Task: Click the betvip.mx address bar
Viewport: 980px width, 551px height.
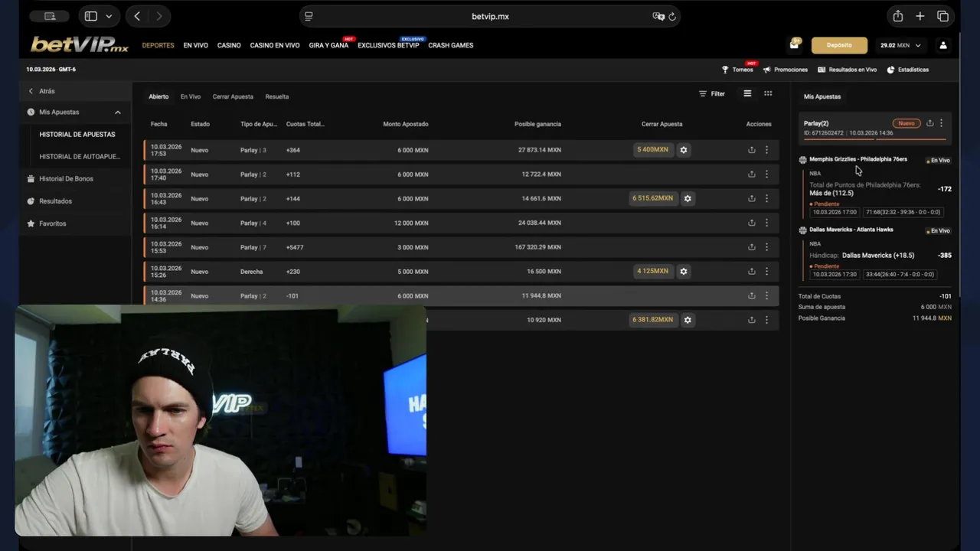Action: [490, 16]
